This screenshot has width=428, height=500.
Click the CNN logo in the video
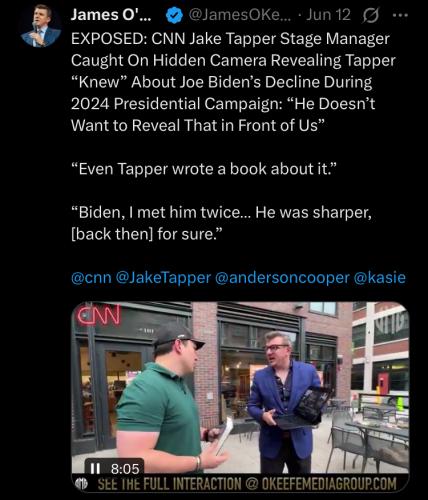tap(98, 314)
